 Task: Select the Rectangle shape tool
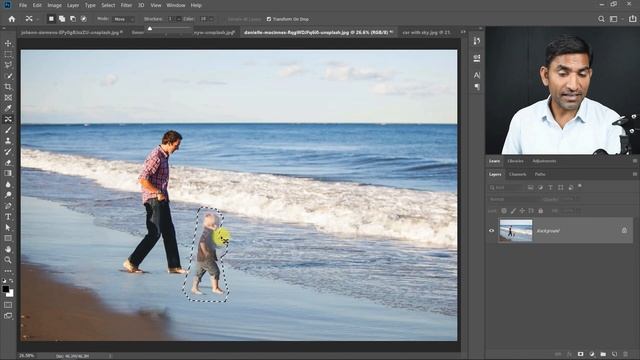tap(8, 238)
